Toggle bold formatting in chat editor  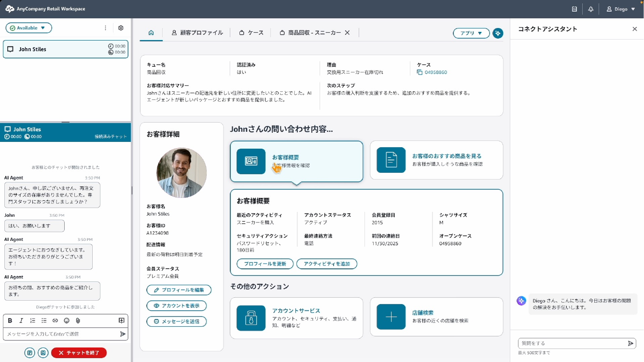tap(10, 320)
